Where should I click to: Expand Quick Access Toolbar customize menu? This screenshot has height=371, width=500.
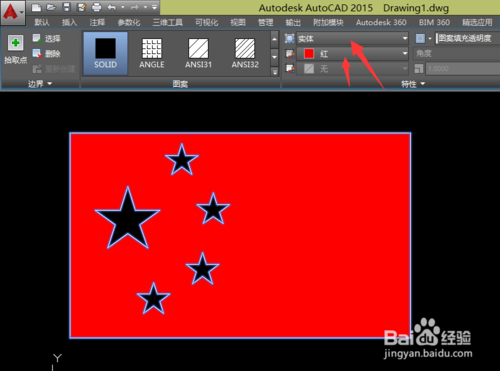coord(155,7)
